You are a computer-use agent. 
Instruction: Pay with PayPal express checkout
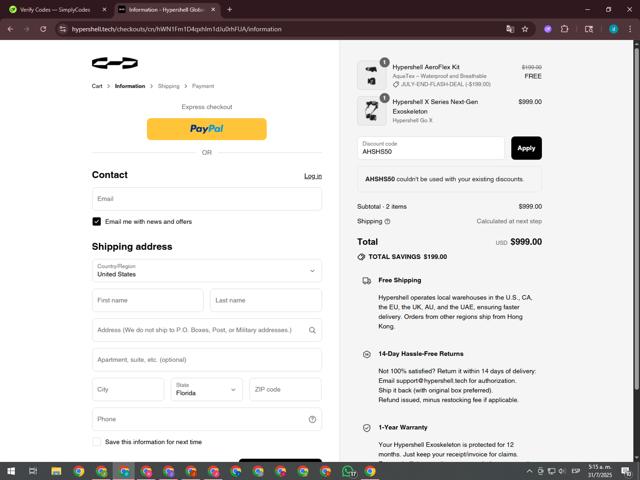[207, 129]
